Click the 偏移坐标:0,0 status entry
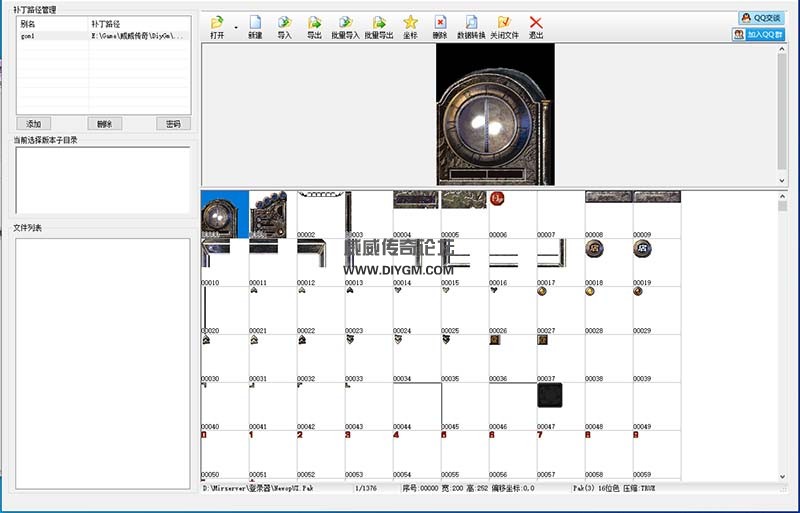The height and width of the screenshot is (513, 800). 513,488
